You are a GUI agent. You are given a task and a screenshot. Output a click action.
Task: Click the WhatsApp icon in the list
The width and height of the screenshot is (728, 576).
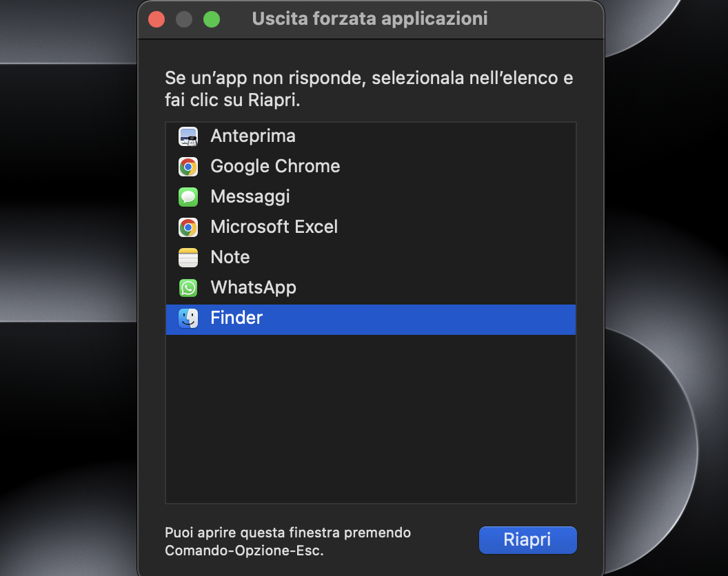click(x=188, y=287)
